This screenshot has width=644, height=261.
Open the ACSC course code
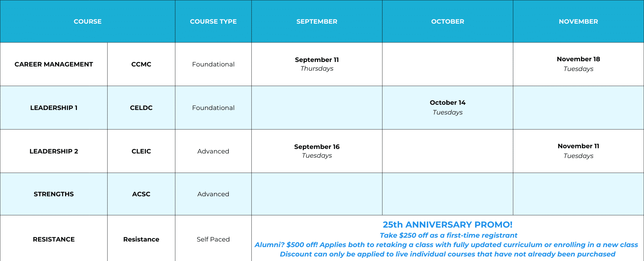point(141,194)
